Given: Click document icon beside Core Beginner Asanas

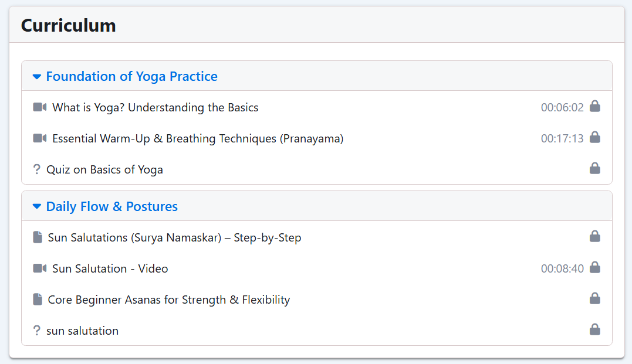Looking at the screenshot, I should [38, 299].
